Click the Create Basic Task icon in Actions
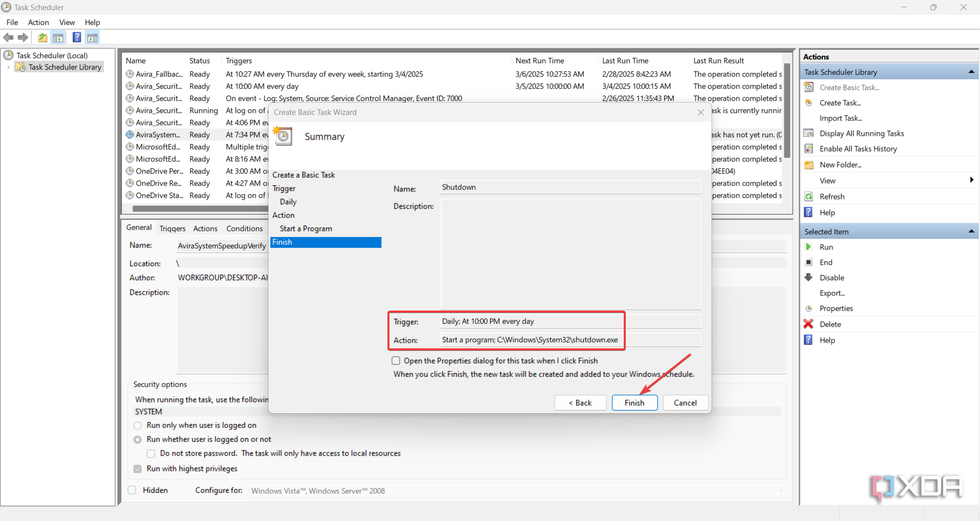This screenshot has height=521, width=980. (x=809, y=87)
